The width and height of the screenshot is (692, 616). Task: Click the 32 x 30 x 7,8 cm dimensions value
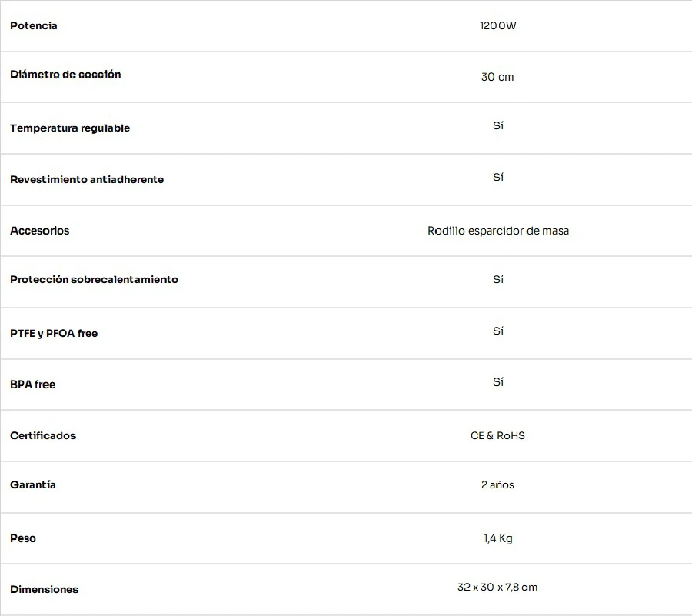[497, 588]
